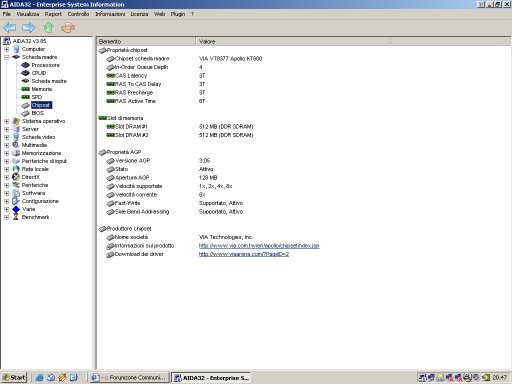This screenshot has height=384, width=512.
Task: Select the BIOS tree icon
Action: (25, 113)
